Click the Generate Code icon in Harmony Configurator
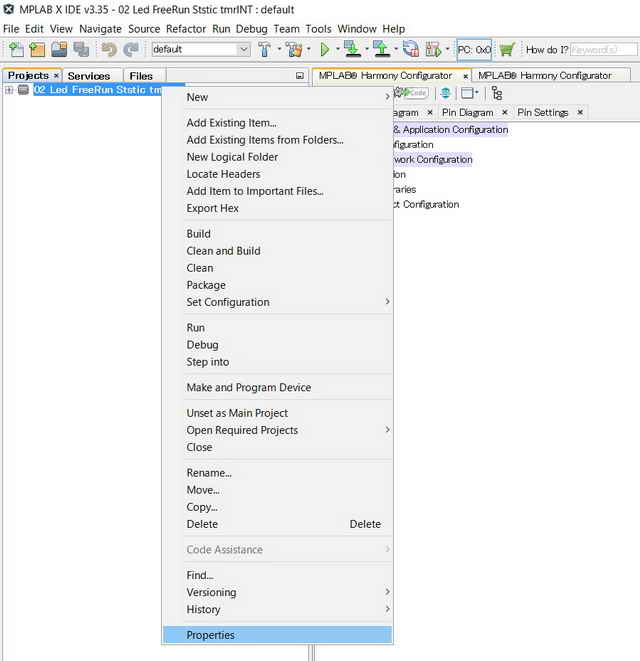Screen dimensions: 640x661 [412, 93]
